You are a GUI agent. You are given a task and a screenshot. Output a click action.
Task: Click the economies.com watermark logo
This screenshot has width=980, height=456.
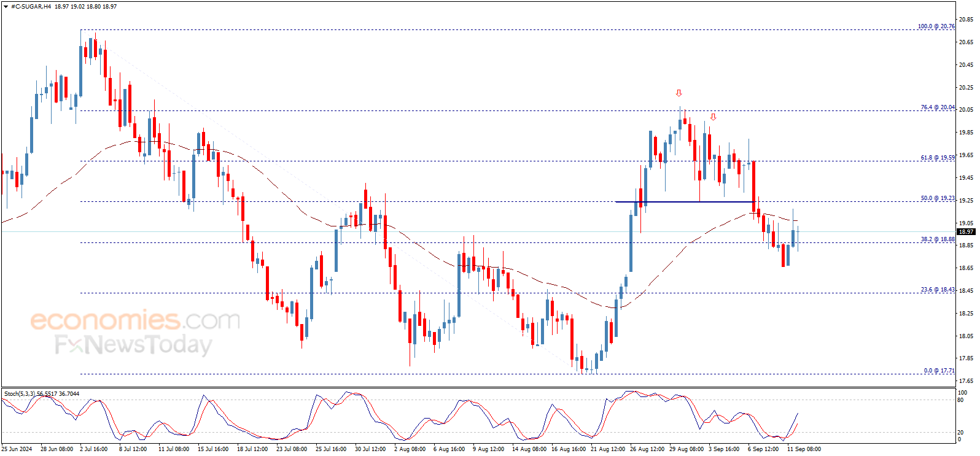click(135, 320)
